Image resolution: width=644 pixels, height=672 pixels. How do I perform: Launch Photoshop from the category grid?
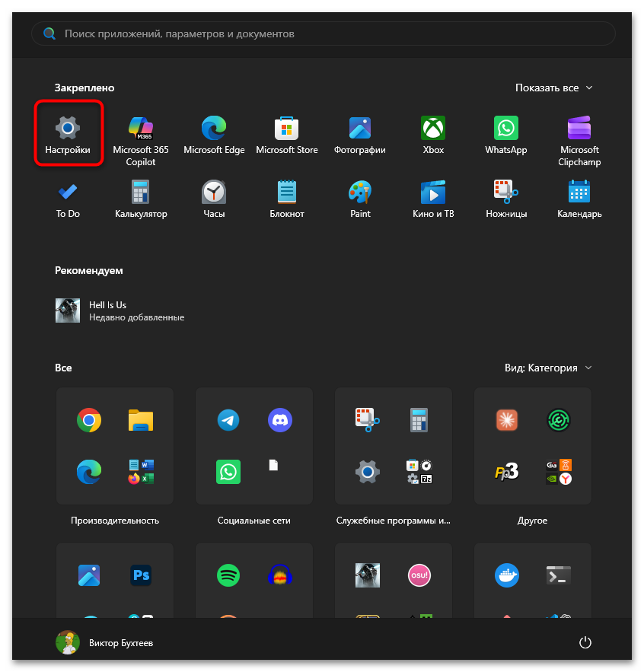coord(141,575)
